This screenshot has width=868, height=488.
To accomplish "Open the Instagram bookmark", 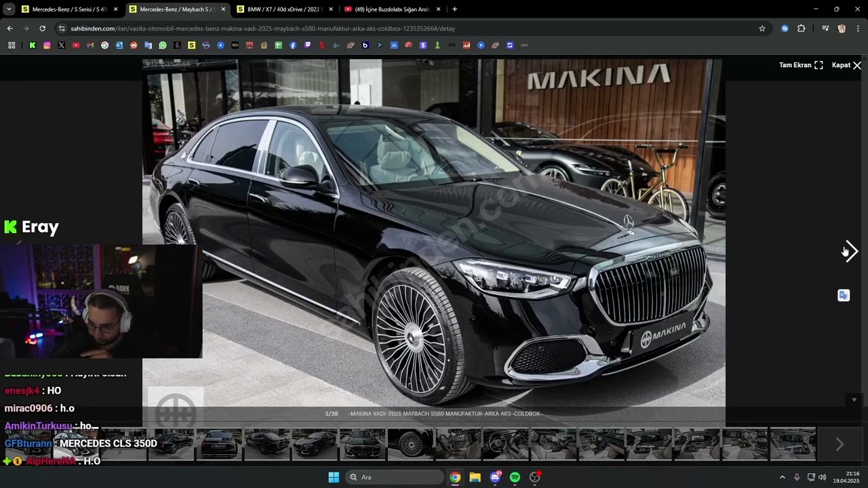I will coord(47,45).
